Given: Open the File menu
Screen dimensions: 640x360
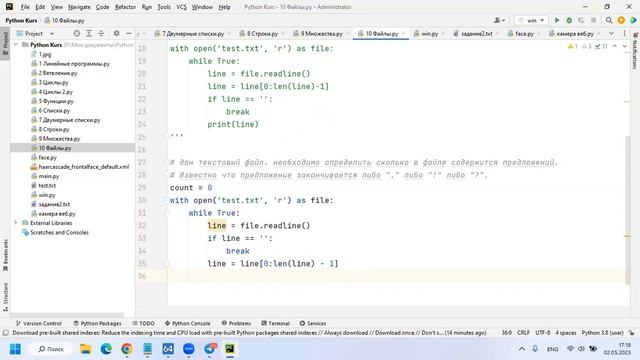Looking at the screenshot, I should click(25, 7).
